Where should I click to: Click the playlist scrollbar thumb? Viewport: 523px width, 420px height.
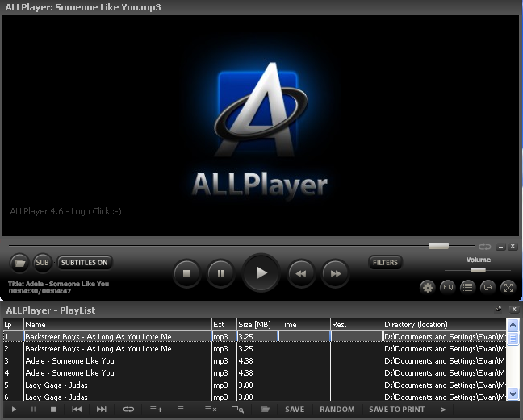(x=513, y=339)
